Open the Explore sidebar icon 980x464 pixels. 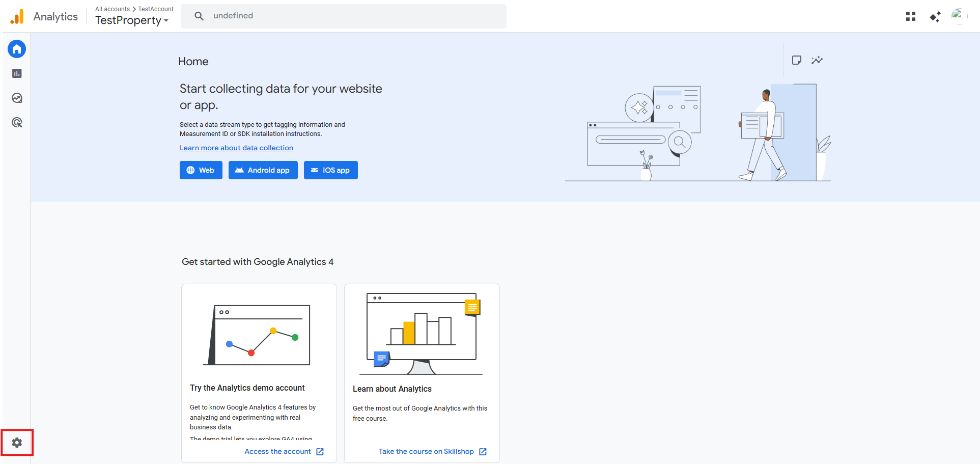[17, 98]
